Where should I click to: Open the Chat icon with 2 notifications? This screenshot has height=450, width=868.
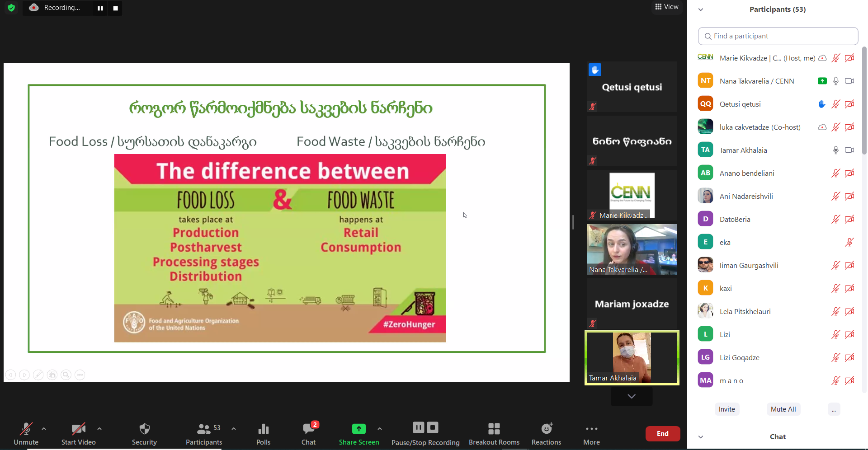pyautogui.click(x=309, y=429)
